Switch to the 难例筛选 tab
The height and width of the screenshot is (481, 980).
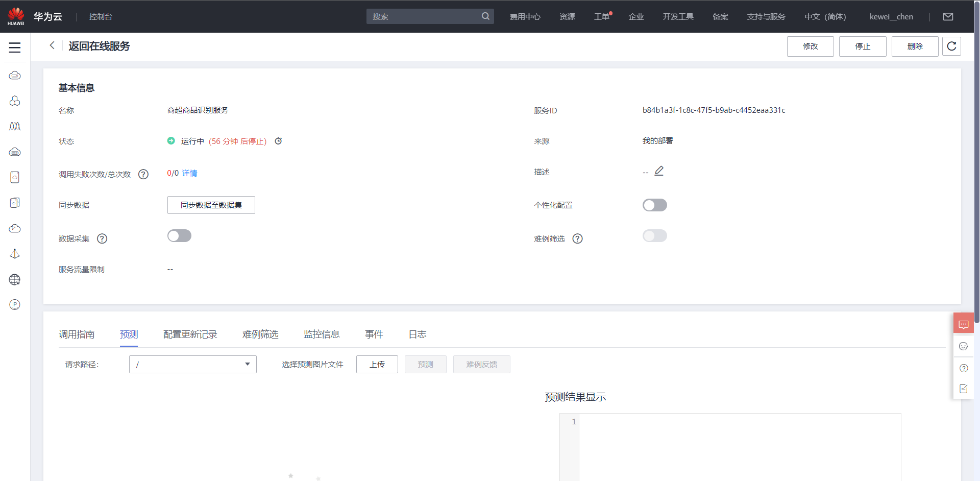[260, 334]
